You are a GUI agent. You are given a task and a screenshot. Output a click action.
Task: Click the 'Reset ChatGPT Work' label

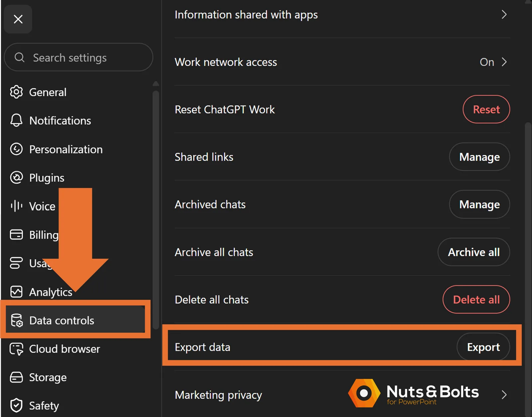point(225,109)
